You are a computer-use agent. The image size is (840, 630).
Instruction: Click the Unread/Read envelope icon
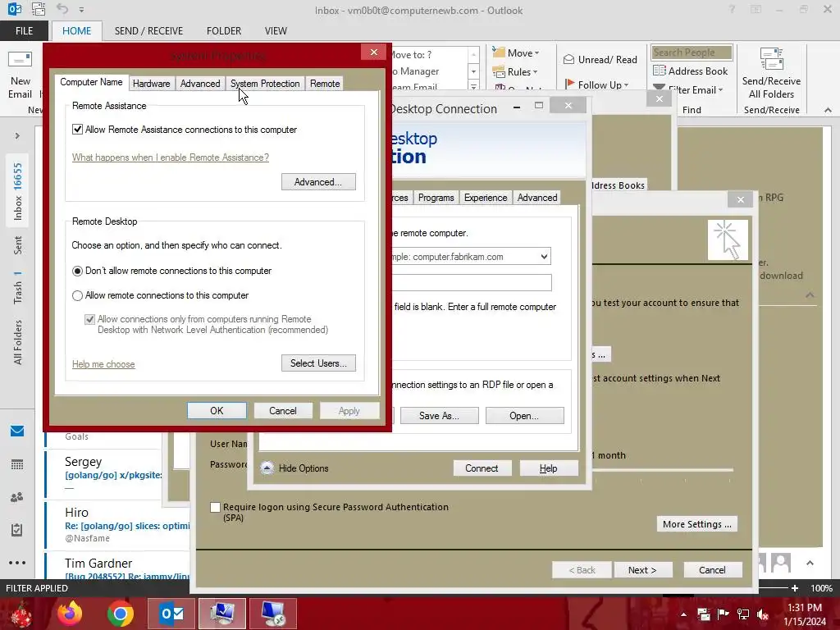(x=569, y=59)
